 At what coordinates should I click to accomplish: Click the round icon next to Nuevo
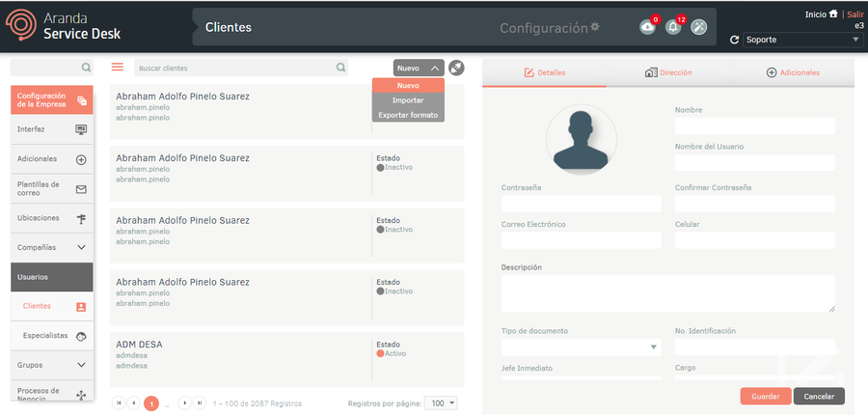pyautogui.click(x=456, y=68)
